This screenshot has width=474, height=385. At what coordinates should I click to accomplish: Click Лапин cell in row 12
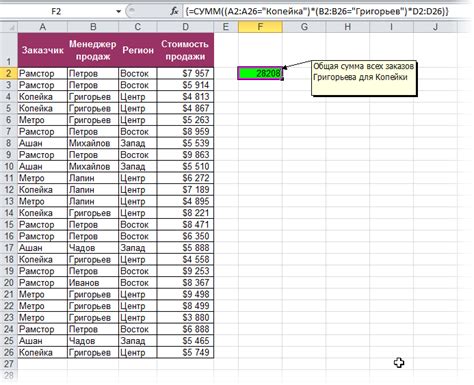pos(93,190)
